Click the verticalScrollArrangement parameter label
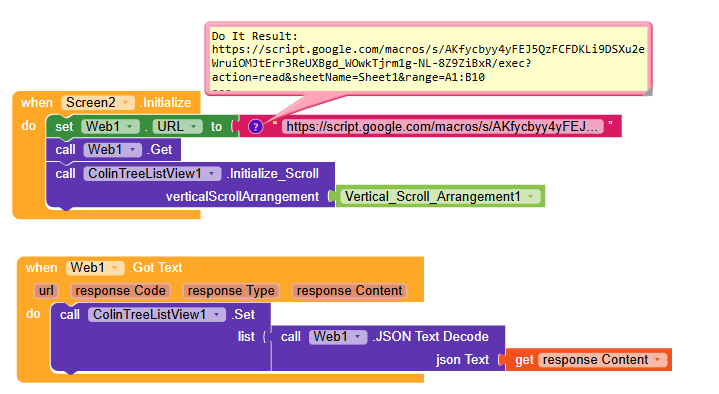Screen dimensions: 719x394 242,197
